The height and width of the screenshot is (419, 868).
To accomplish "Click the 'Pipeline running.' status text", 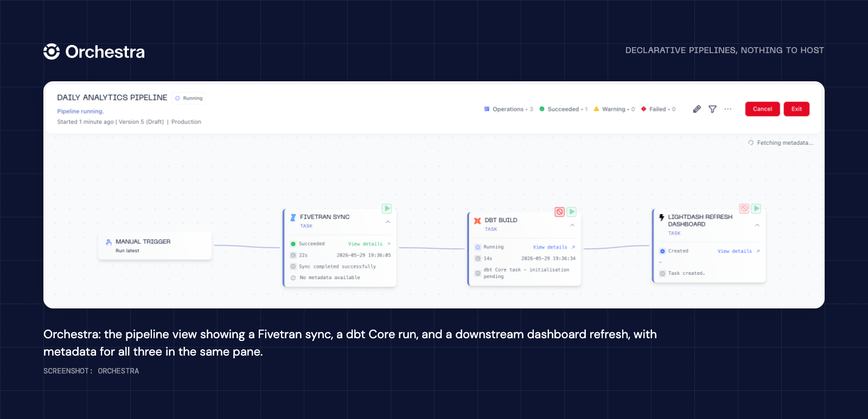I will 80,111.
